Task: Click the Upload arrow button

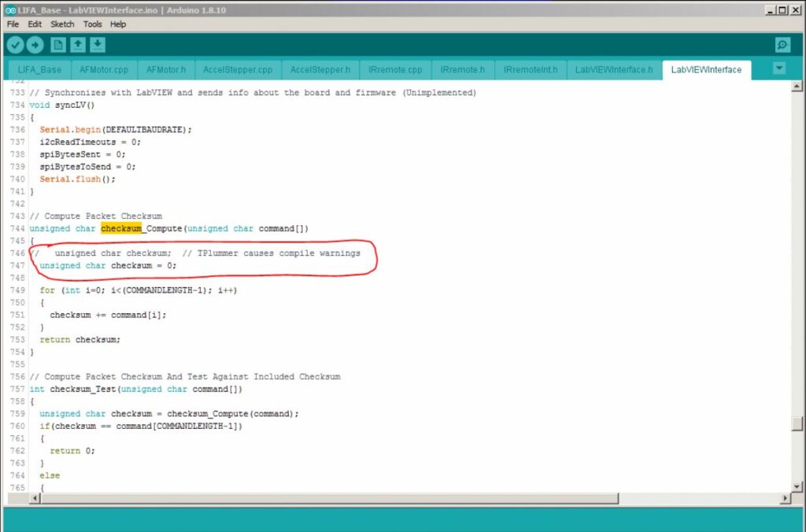Action: click(x=35, y=45)
